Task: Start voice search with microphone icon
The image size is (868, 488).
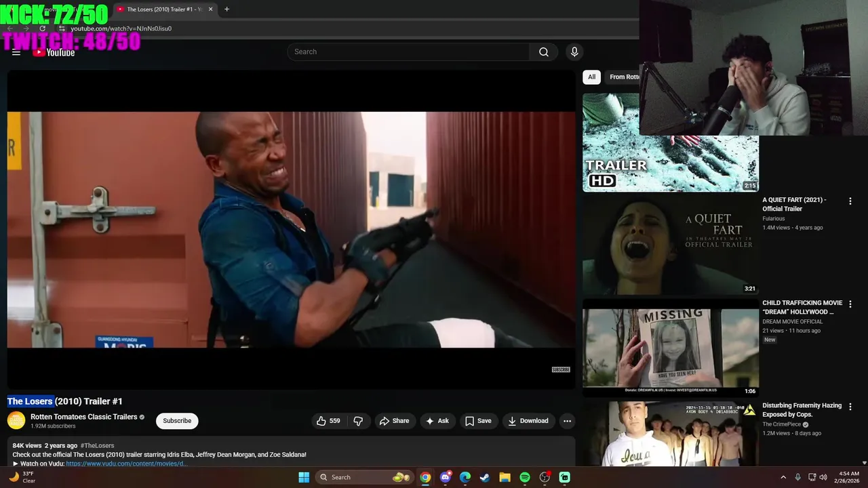Action: (574, 52)
